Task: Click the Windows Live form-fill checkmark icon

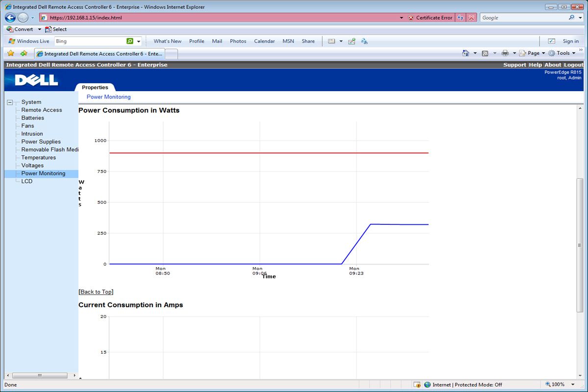Action: [551, 41]
